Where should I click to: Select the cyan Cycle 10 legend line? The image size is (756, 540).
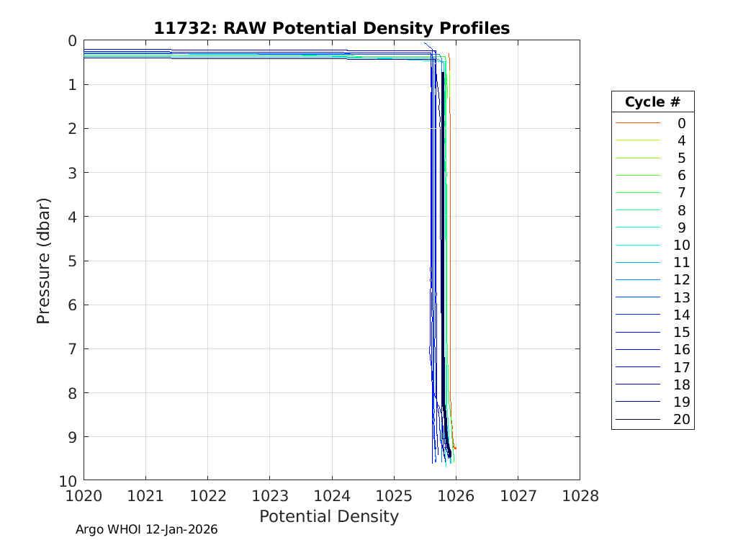tap(638, 246)
